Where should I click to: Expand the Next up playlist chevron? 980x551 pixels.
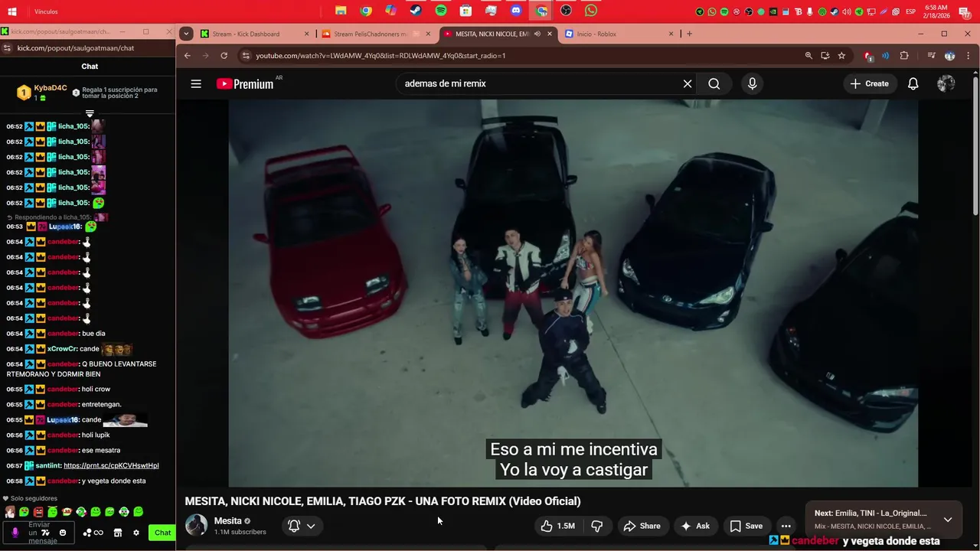click(948, 520)
